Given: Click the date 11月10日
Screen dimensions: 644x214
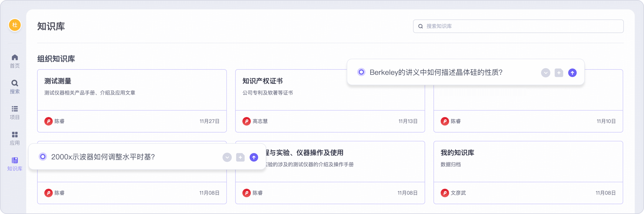Looking at the screenshot, I should coord(606,121).
